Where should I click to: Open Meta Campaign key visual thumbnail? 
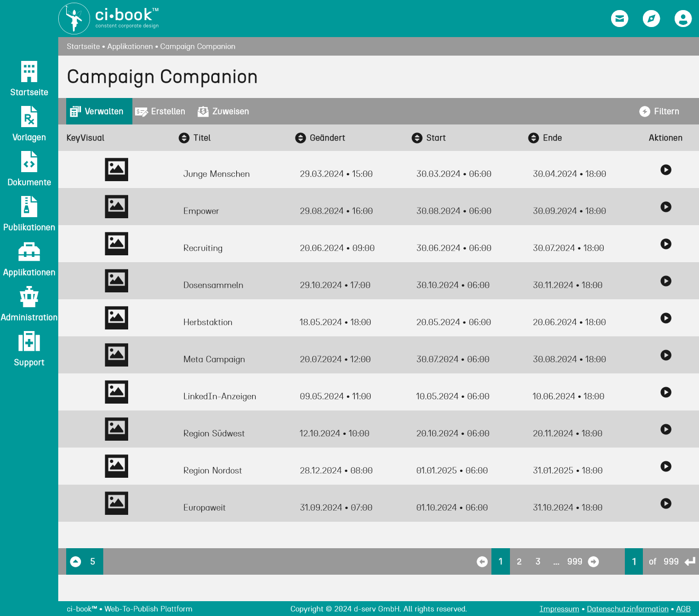(116, 355)
